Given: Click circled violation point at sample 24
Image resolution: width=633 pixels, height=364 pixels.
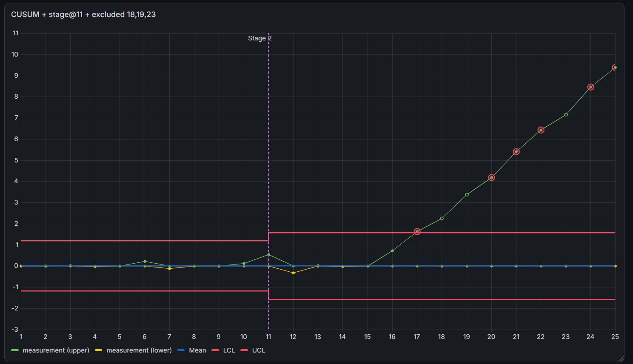Looking at the screenshot, I should pos(590,87).
